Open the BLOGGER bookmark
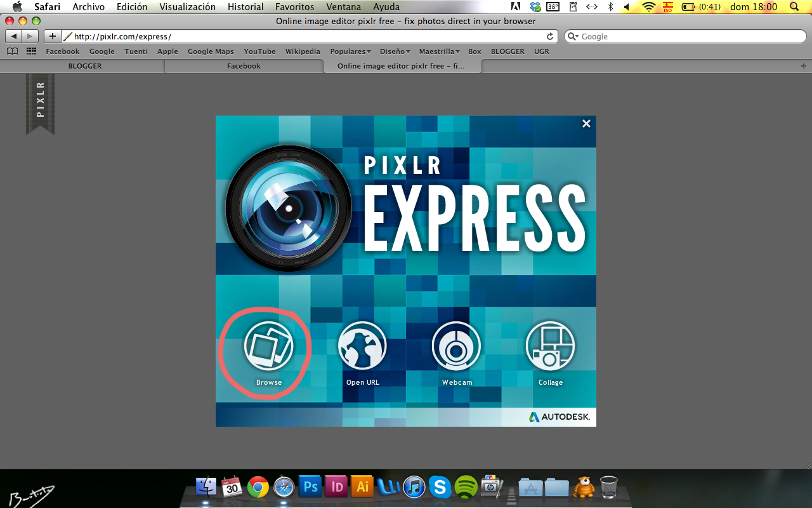The height and width of the screenshot is (508, 812). [x=507, y=51]
